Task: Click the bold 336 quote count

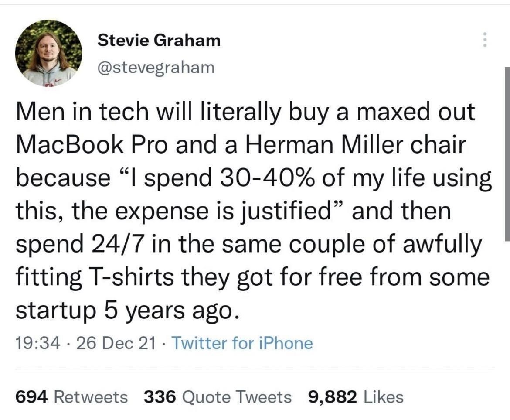Action: [x=160, y=397]
